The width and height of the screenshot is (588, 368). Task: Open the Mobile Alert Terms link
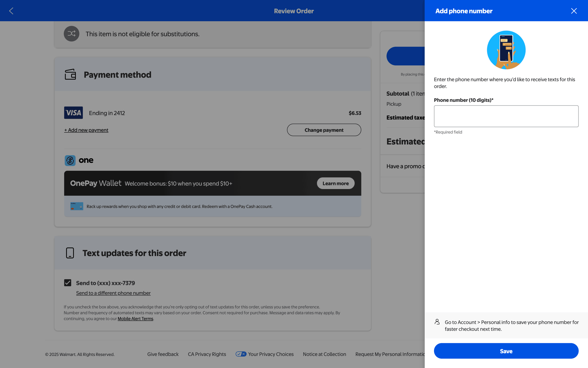click(135, 319)
